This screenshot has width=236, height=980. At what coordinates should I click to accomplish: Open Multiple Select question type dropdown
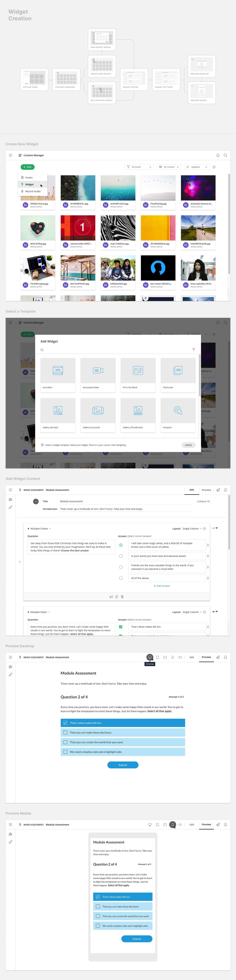coord(39,612)
